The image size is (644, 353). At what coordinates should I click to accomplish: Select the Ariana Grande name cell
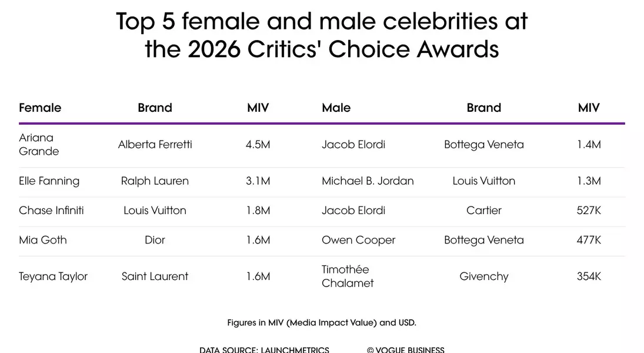(x=39, y=145)
